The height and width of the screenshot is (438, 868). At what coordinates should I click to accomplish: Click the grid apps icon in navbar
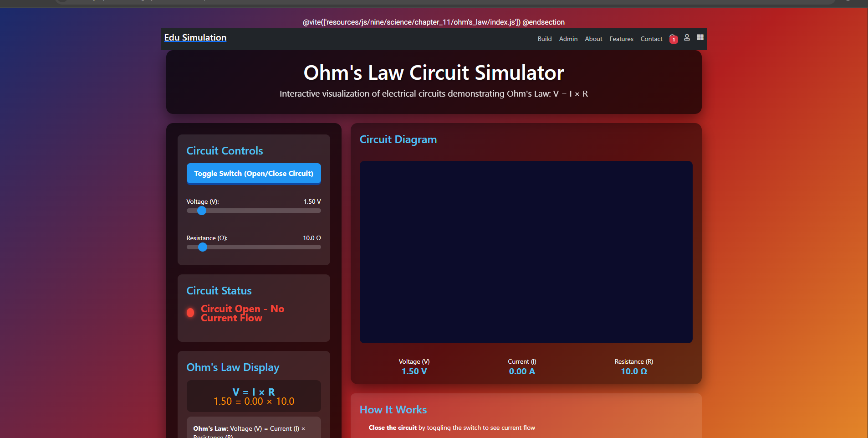[700, 37]
